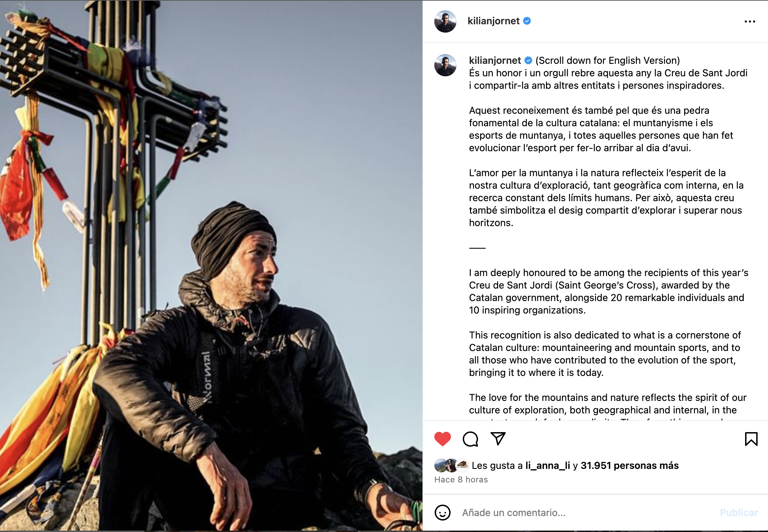Focus the Añade un comentario field

pyautogui.click(x=586, y=513)
